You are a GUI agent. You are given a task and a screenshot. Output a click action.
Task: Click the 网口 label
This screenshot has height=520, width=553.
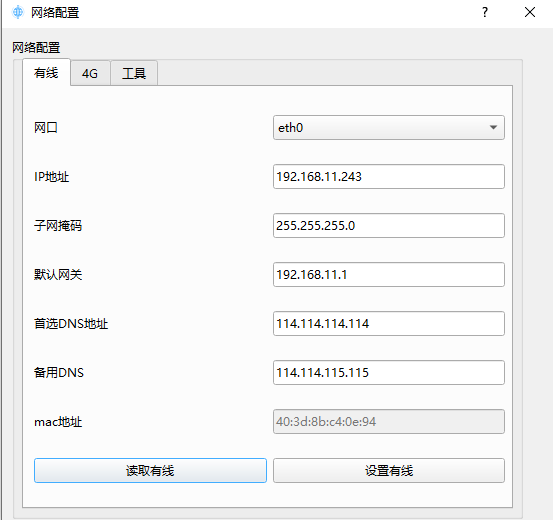point(46,127)
